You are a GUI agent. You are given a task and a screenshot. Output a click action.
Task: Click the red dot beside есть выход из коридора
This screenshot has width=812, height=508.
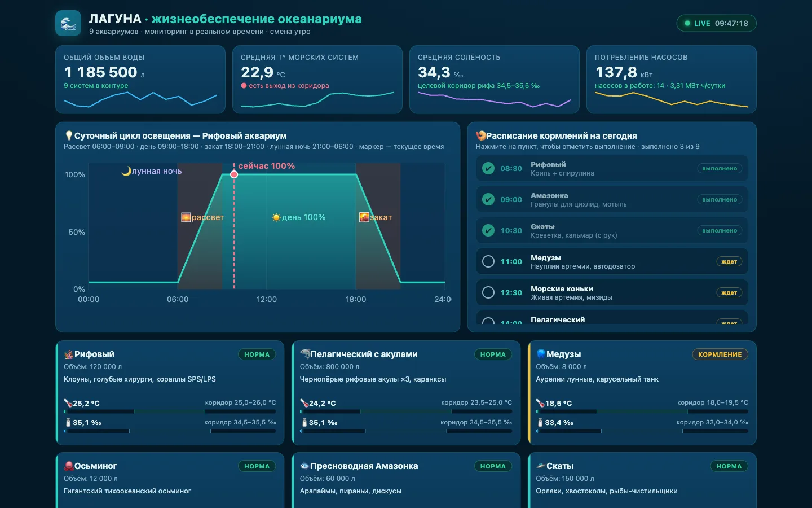[244, 86]
